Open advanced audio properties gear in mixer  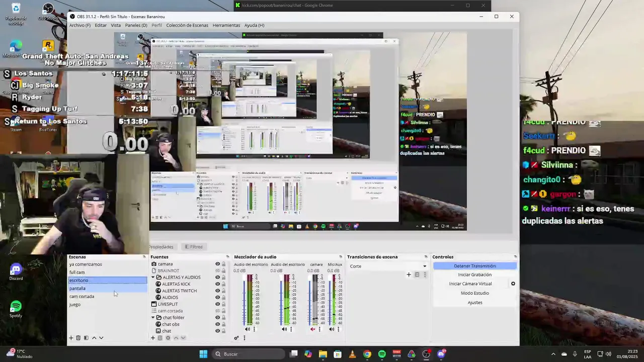tap(236, 338)
